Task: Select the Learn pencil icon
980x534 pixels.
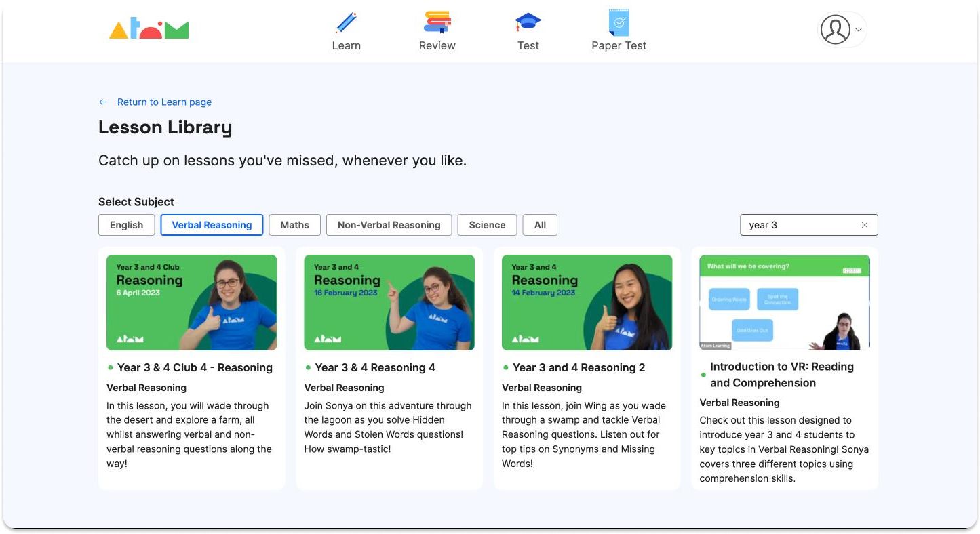Action: pos(346,22)
